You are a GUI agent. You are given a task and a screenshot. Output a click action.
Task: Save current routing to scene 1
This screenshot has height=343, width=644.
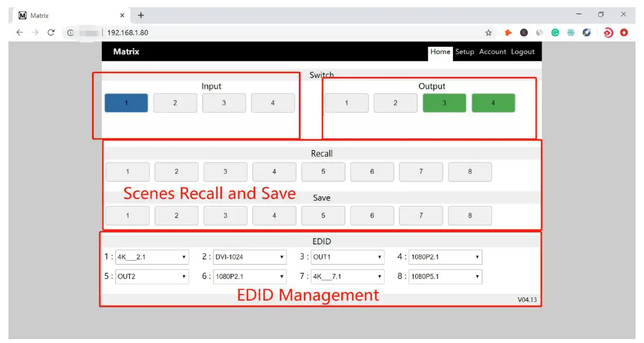click(x=128, y=215)
